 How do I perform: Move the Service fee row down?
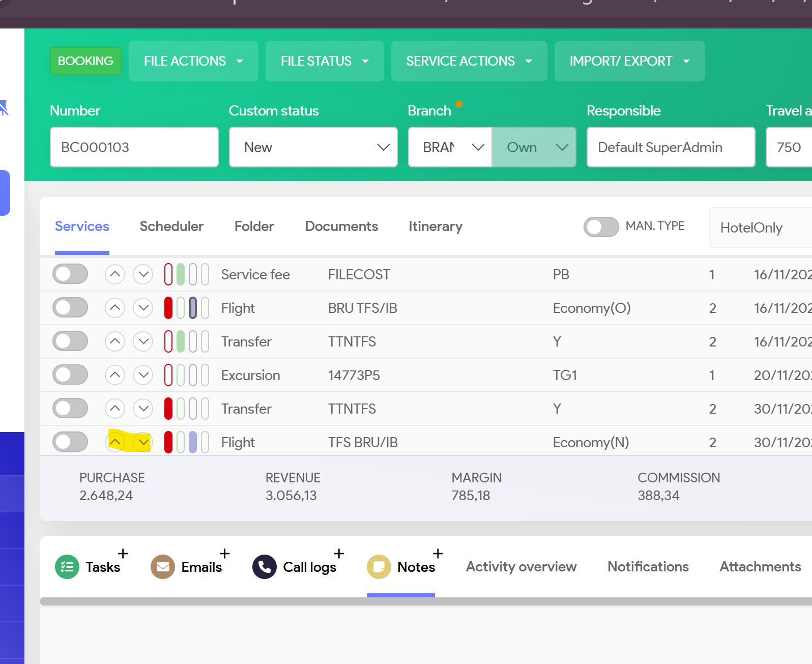pos(143,275)
